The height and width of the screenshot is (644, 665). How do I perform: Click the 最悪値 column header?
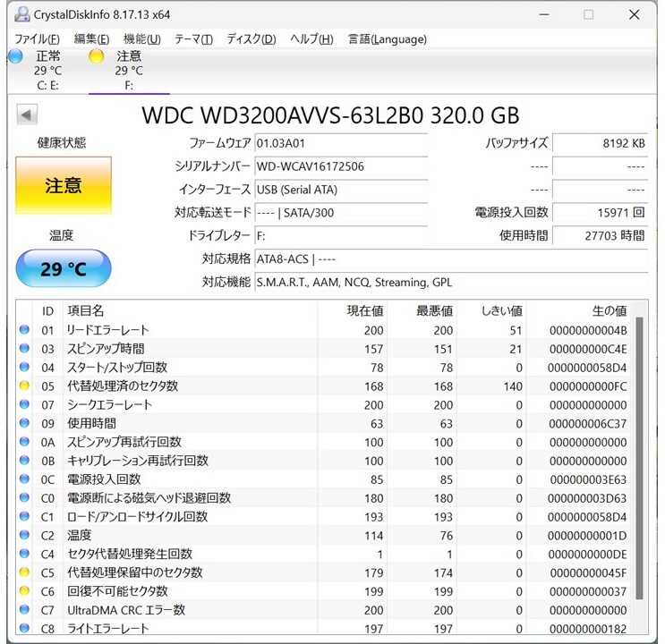(x=422, y=310)
